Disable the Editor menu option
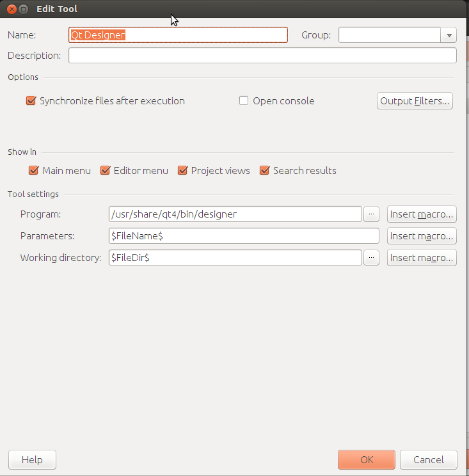The height and width of the screenshot is (476, 469). (x=106, y=171)
